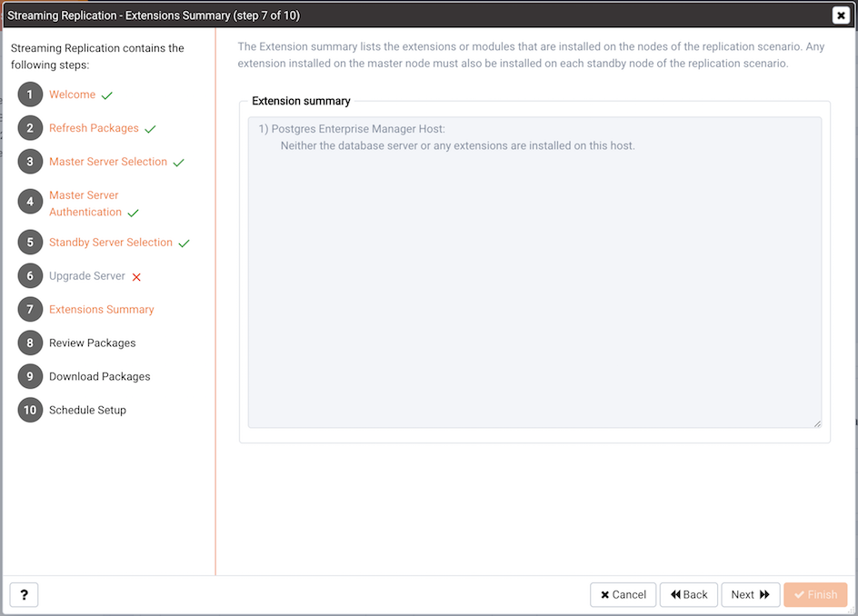Click the Next button

pyautogui.click(x=750, y=595)
